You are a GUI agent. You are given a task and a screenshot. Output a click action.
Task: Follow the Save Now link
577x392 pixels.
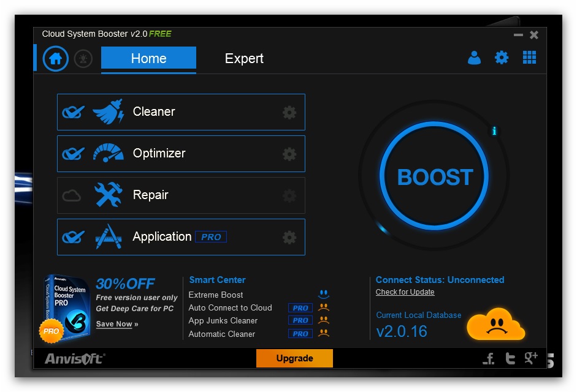pos(117,324)
